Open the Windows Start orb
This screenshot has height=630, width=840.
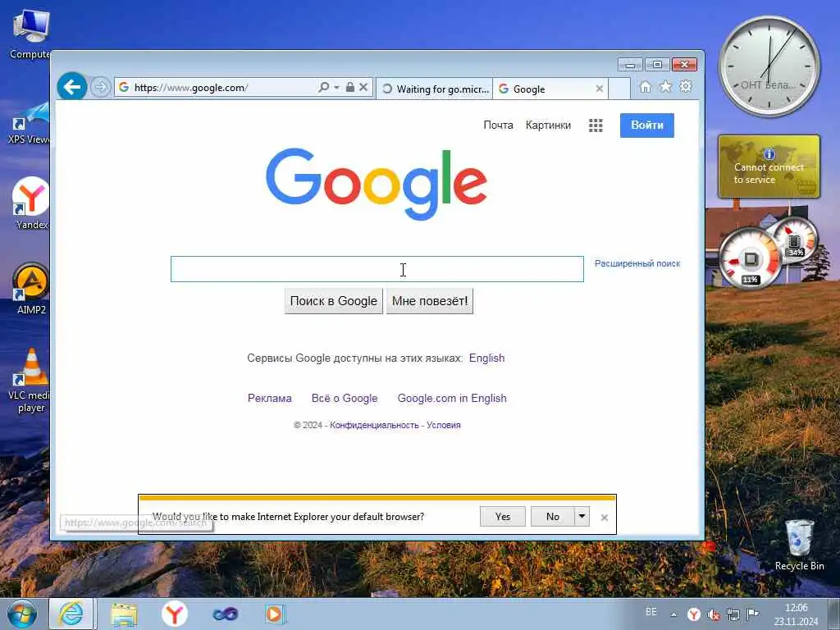click(22, 614)
